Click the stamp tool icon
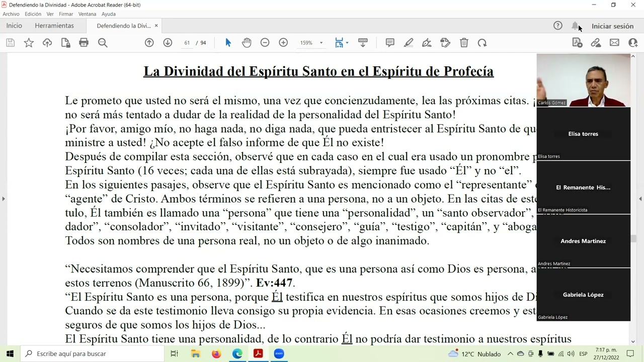 click(445, 43)
